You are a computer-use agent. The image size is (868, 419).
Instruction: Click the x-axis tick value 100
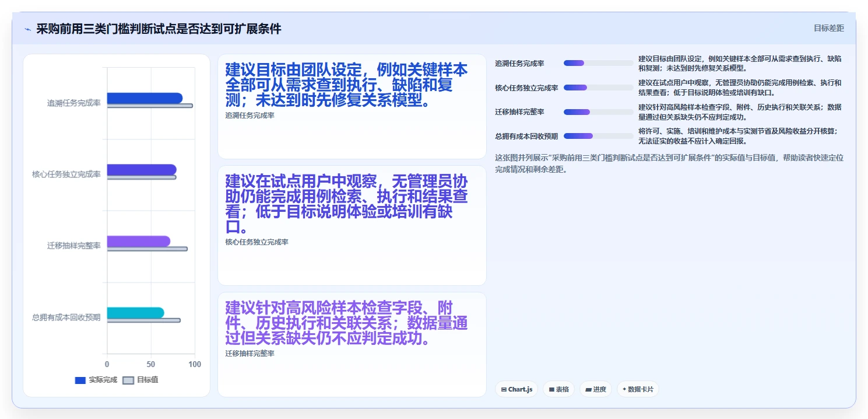[x=195, y=364]
